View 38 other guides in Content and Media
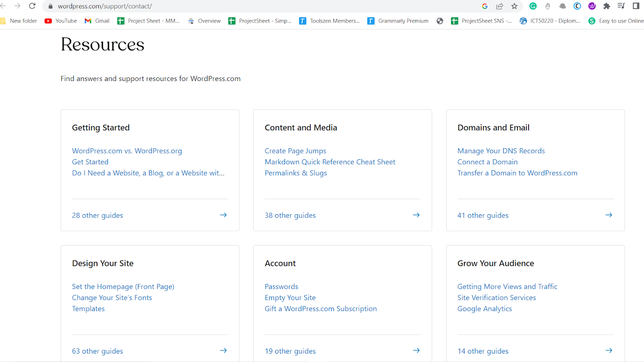The height and width of the screenshot is (362, 644). [290, 216]
